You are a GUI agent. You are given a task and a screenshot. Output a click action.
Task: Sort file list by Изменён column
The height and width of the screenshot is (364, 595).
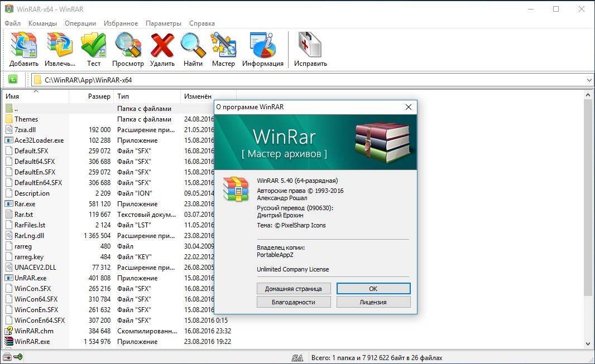pos(208,96)
